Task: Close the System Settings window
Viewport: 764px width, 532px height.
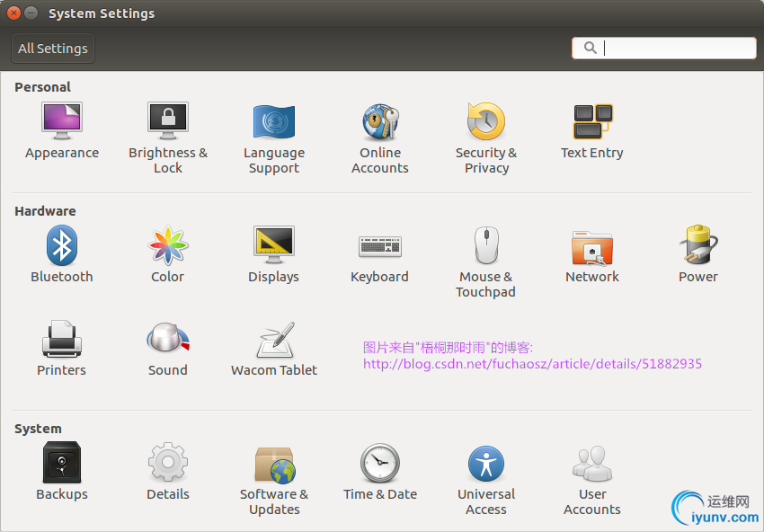Action: [14, 13]
